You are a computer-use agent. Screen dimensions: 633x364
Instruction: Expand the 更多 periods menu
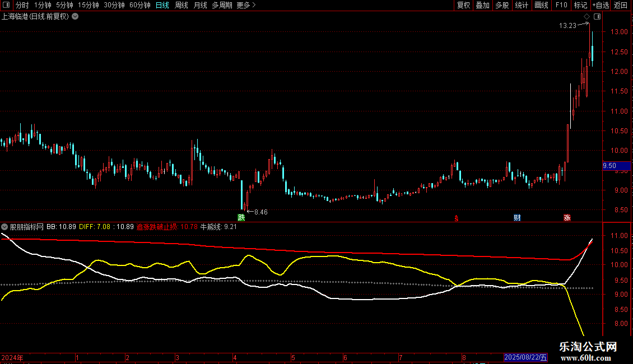[x=246, y=5]
